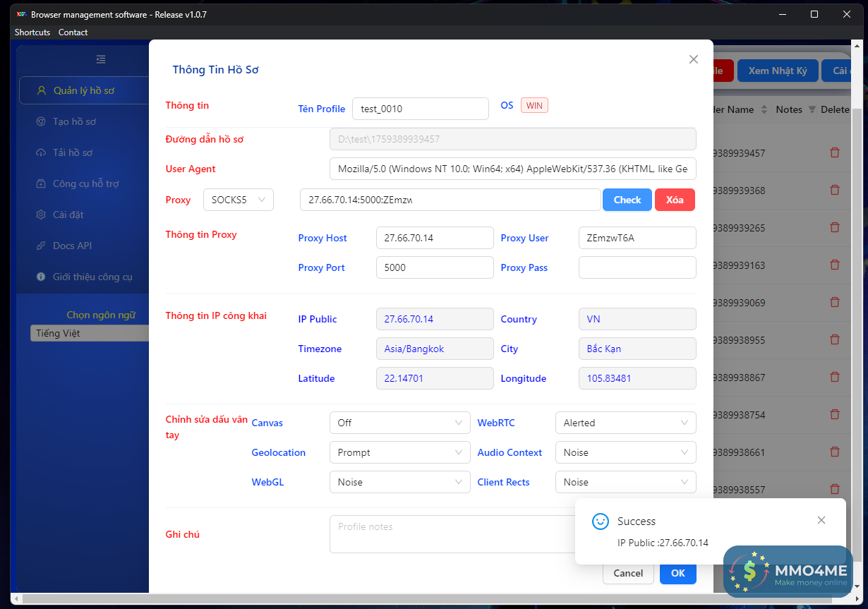Image resolution: width=868 pixels, height=609 pixels.
Task: Click the Timezone value Asia/Bangkok
Action: point(435,349)
